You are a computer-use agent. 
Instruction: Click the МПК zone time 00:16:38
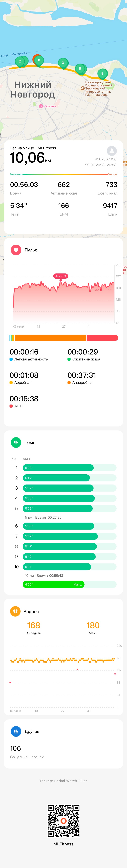[24, 399]
